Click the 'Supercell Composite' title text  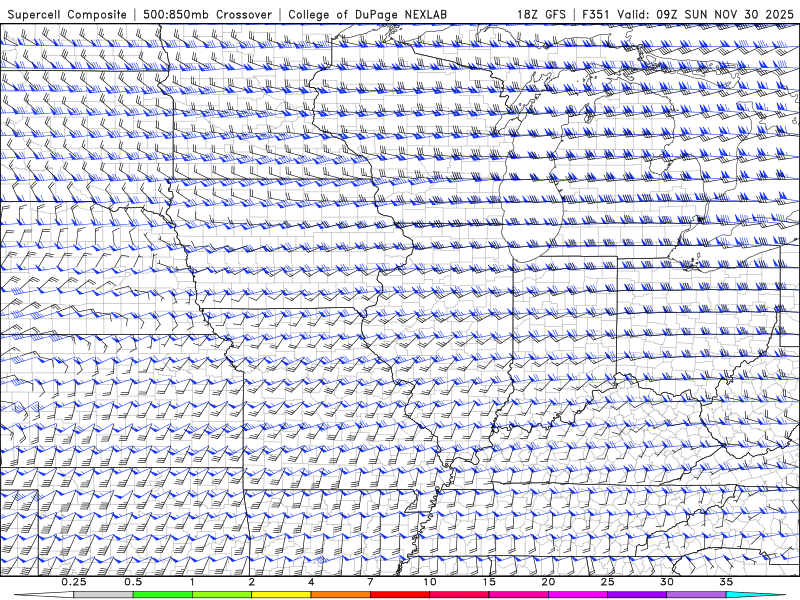point(67,14)
